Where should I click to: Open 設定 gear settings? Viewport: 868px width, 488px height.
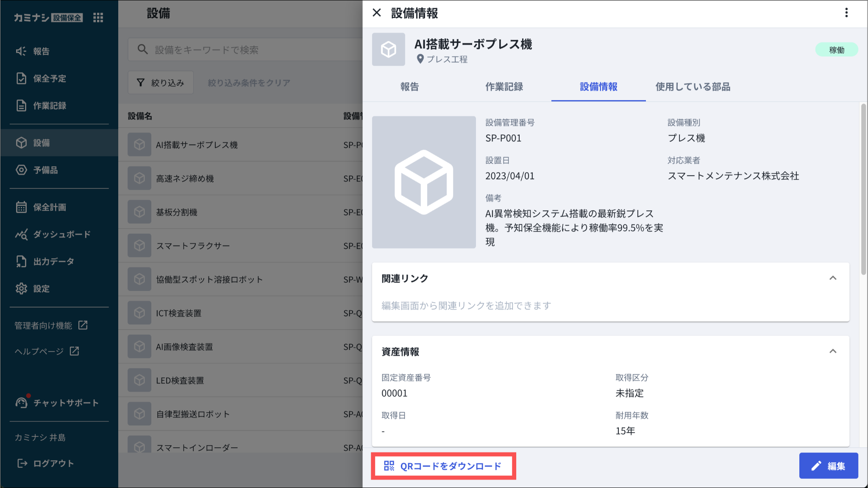(41, 289)
